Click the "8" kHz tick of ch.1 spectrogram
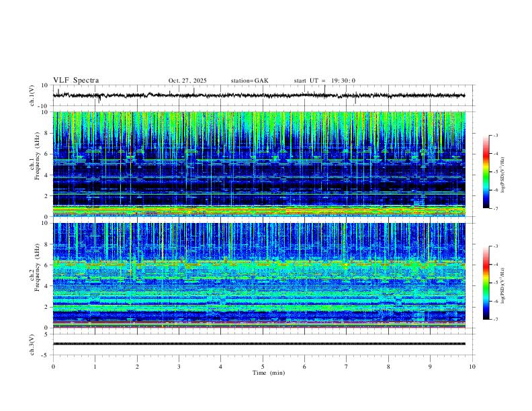Image resolution: width=532 pixels, height=411 pixels. [46, 133]
